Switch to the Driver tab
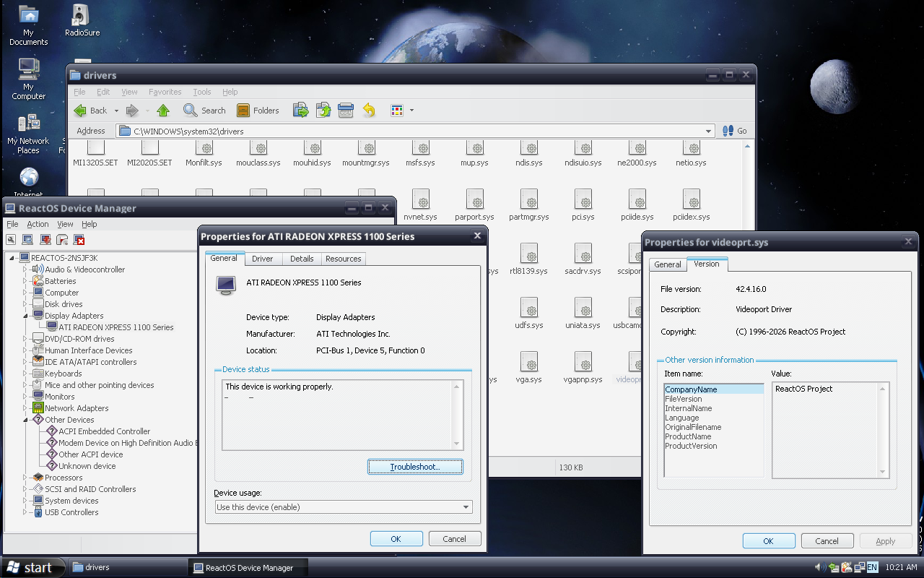The width and height of the screenshot is (924, 578). coord(262,259)
